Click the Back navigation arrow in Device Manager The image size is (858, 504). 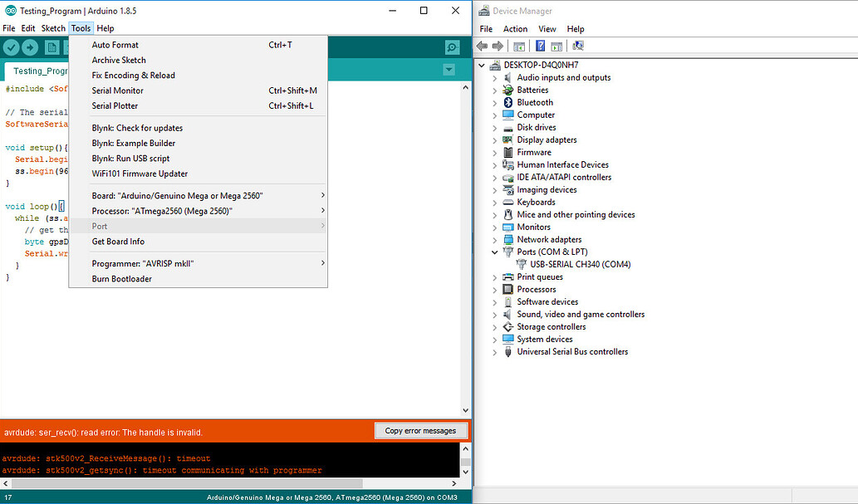click(x=482, y=46)
